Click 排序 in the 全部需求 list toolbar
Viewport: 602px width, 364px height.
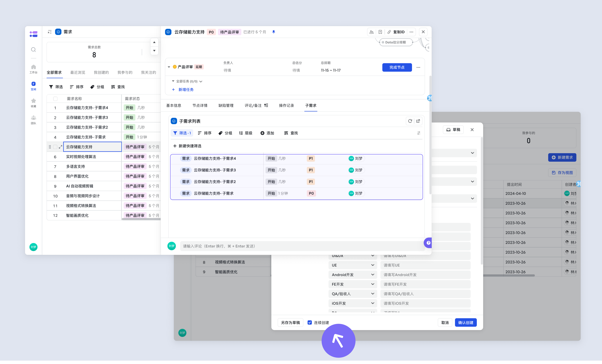click(x=77, y=87)
